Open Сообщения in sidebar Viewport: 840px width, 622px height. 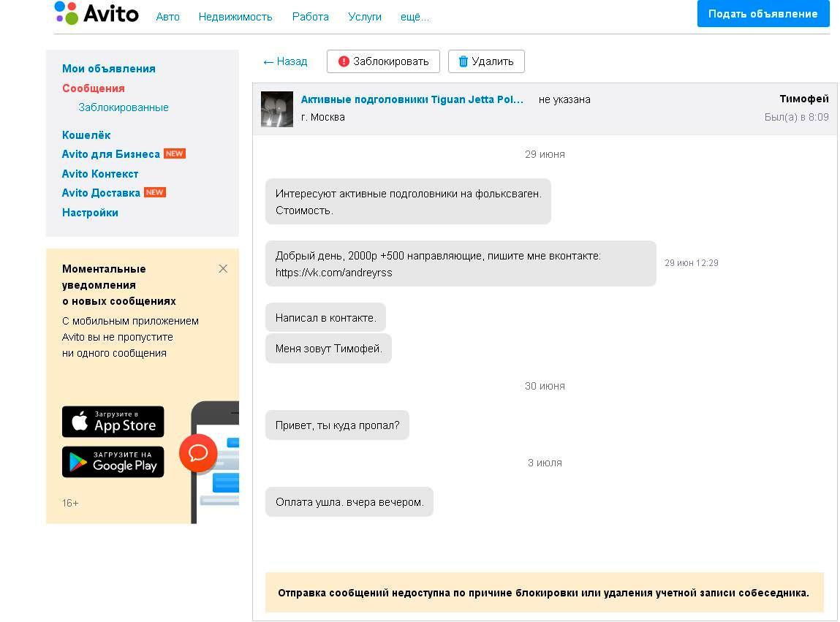coord(94,88)
